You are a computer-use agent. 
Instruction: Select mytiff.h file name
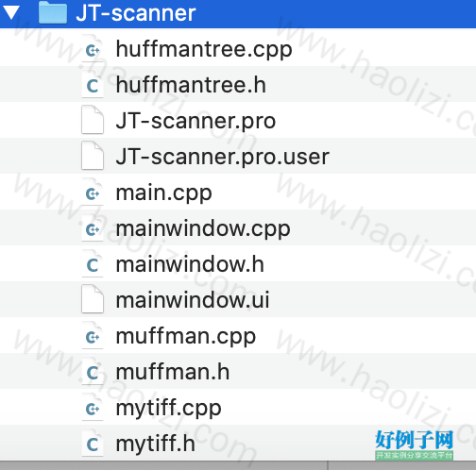pyautogui.click(x=156, y=445)
